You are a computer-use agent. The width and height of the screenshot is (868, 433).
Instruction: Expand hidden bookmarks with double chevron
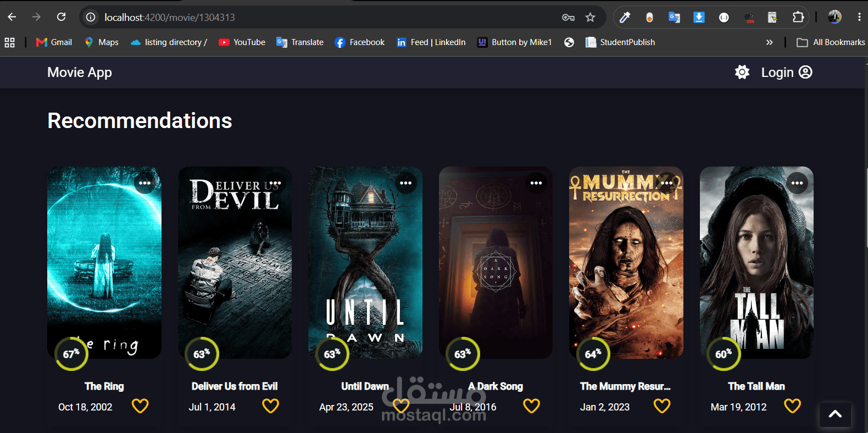pyautogui.click(x=769, y=42)
